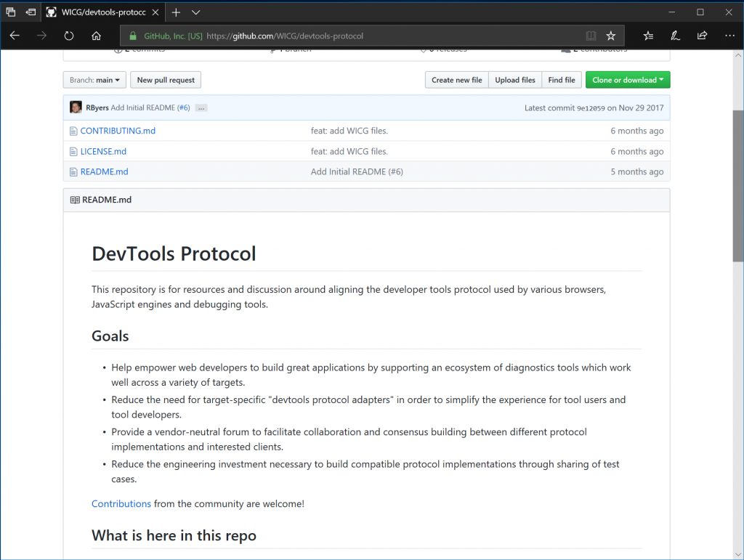
Task: Add page to favorites star icon
Action: click(610, 36)
